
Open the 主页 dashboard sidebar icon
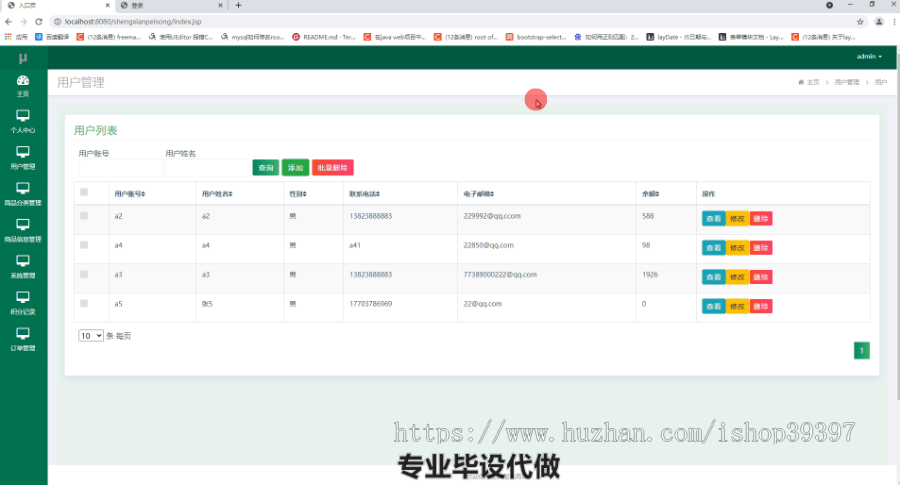[23, 86]
